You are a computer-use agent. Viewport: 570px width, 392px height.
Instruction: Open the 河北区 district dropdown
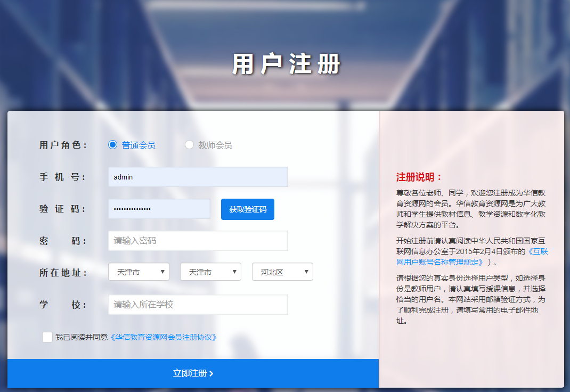(x=282, y=272)
